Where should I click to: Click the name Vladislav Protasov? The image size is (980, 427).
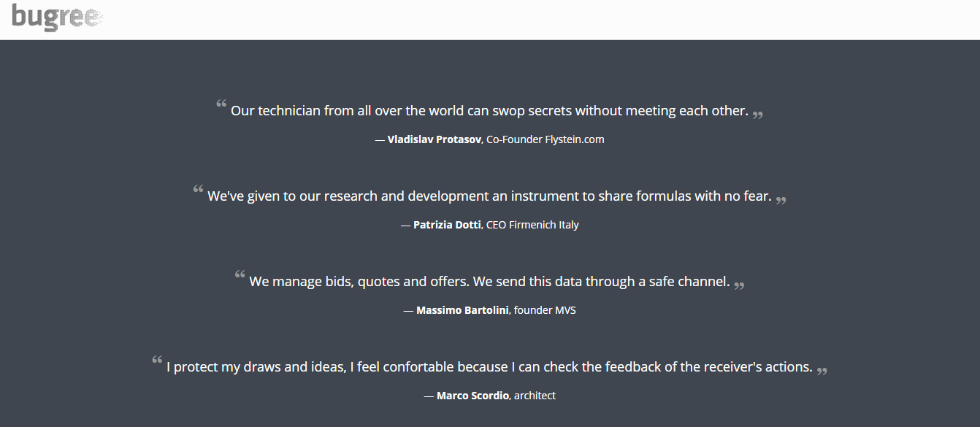tap(435, 139)
